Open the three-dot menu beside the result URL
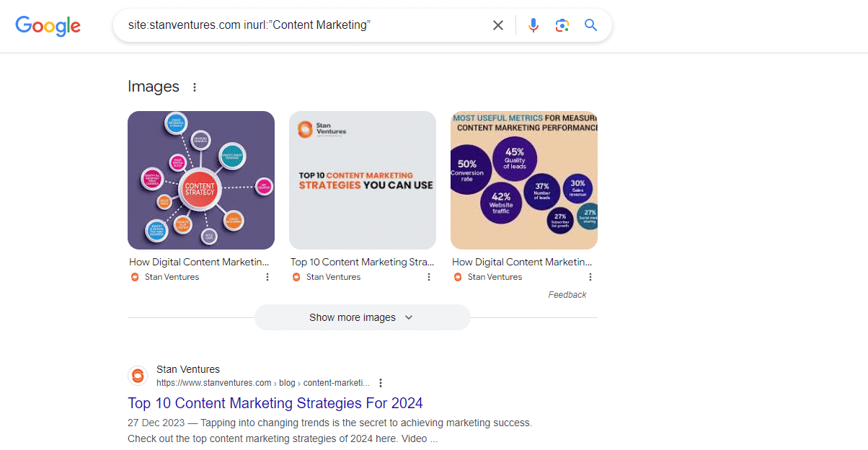Screen dimensions: 868x450 click(381, 383)
